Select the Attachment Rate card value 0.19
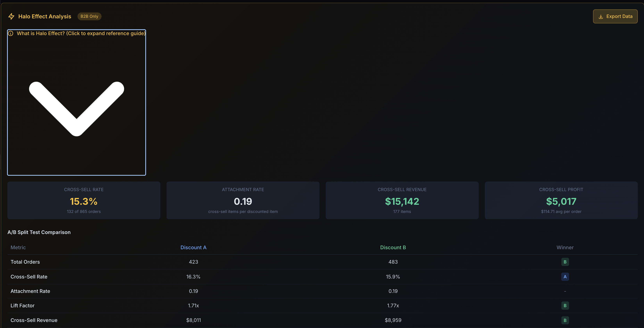Screen dimensions: 644x328 click(x=243, y=201)
